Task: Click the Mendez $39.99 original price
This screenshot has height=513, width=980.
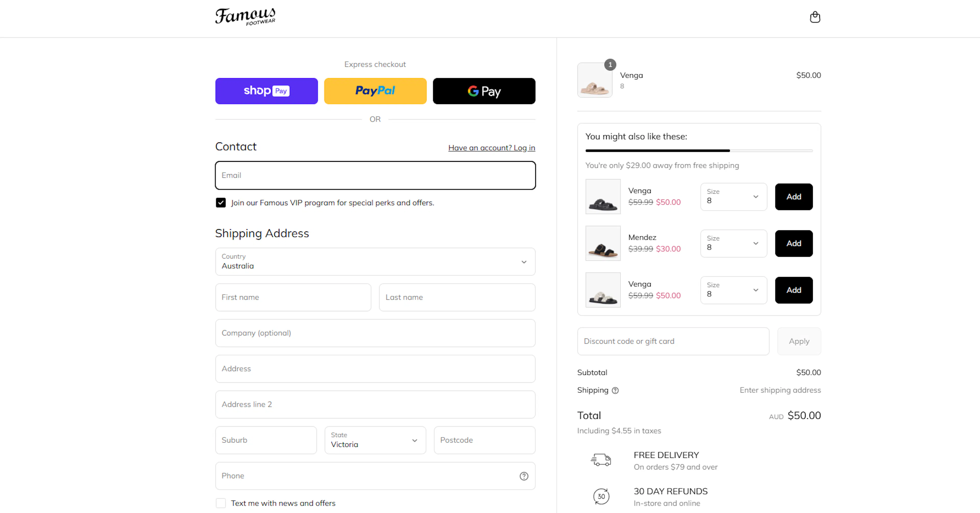Action: tap(640, 249)
